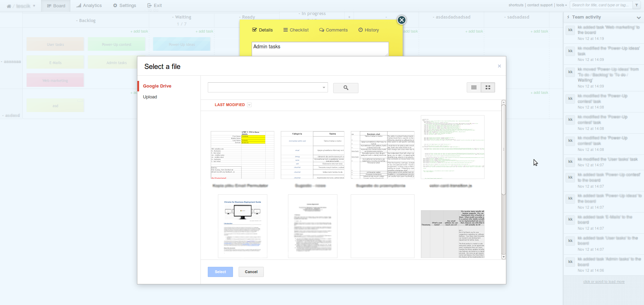This screenshot has width=644, height=305.
Task: Pick the Timestamp feedback spreadsheet thumbnail
Action: pos(453,234)
